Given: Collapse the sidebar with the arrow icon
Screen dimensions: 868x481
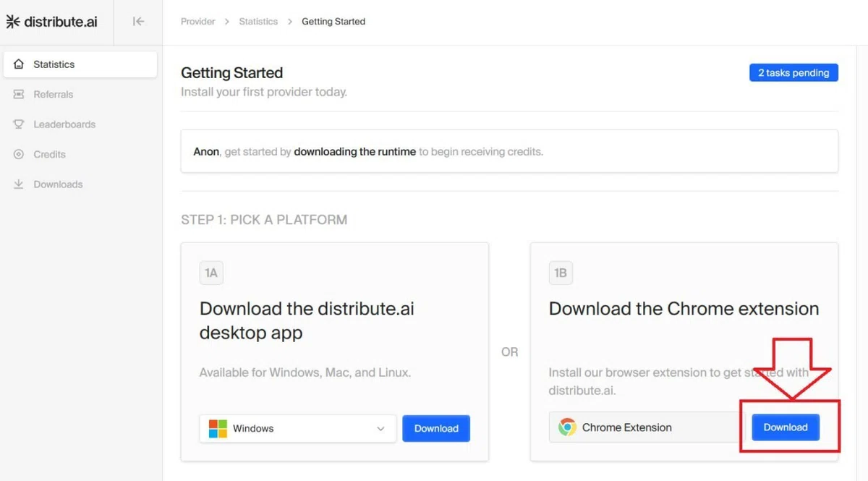Looking at the screenshot, I should 138,22.
